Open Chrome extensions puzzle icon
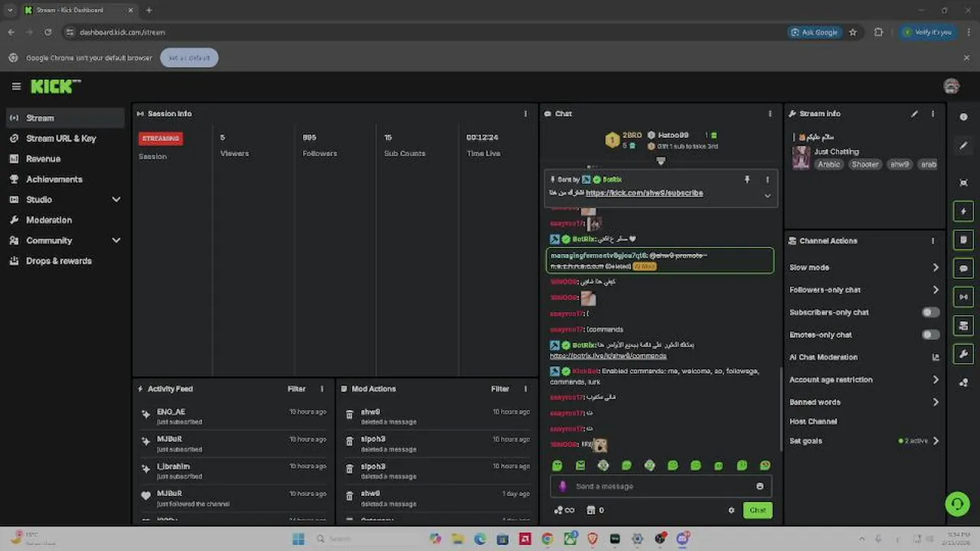The height and width of the screenshot is (551, 980). click(x=878, y=32)
